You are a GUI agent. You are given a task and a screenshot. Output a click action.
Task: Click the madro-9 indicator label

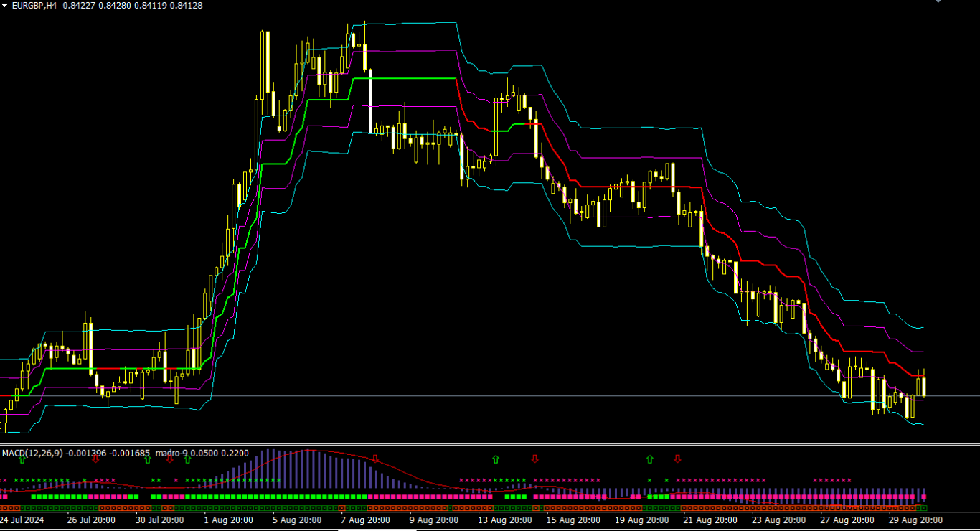click(x=171, y=453)
